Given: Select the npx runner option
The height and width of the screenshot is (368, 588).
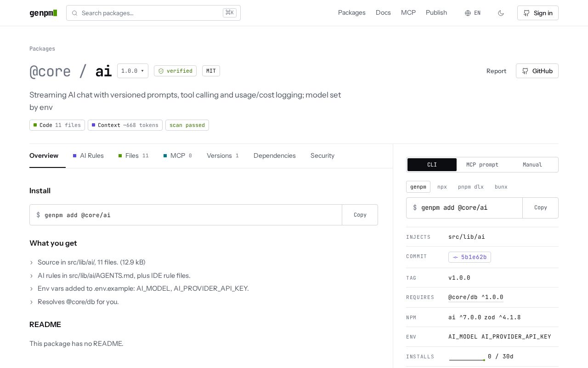Looking at the screenshot, I should (x=442, y=187).
